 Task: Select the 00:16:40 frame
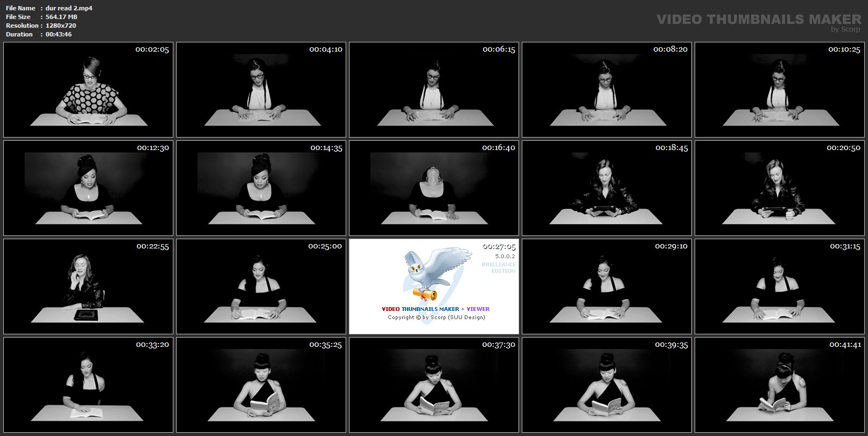(x=434, y=188)
